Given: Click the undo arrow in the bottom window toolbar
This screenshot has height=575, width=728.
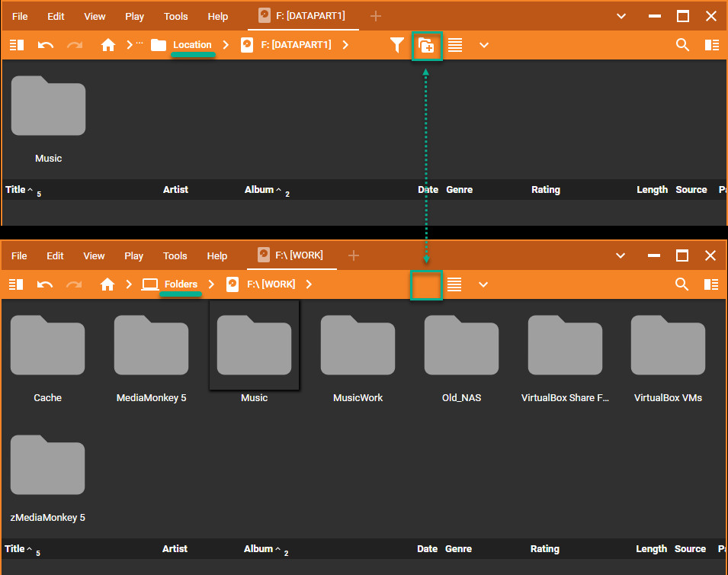Looking at the screenshot, I should click(45, 284).
